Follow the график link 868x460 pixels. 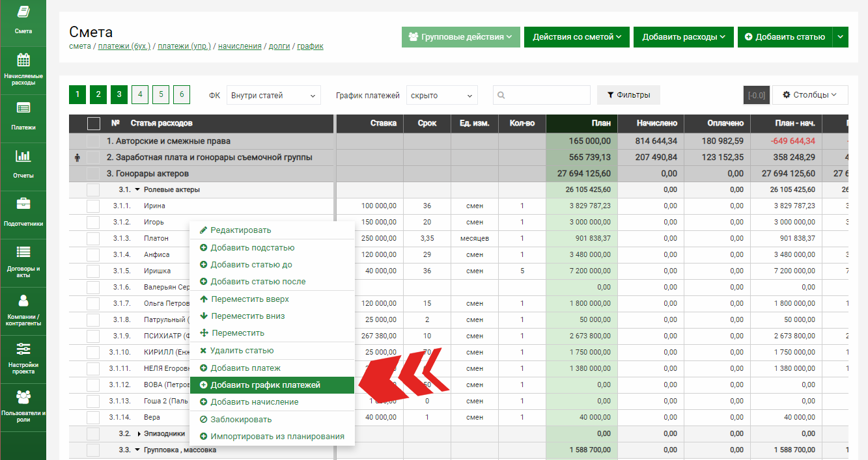click(x=311, y=46)
